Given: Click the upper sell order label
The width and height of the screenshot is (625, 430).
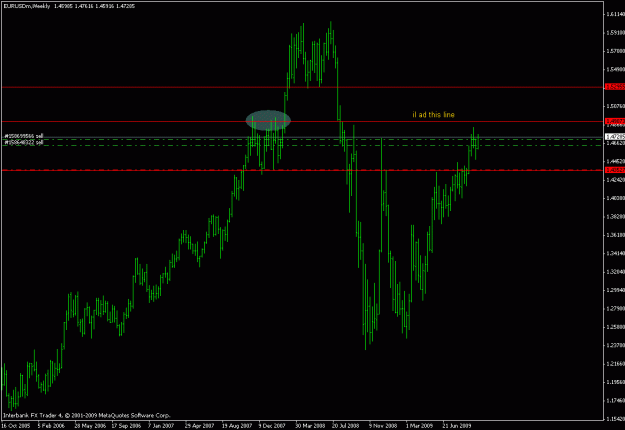Looking at the screenshot, I should (x=24, y=136).
